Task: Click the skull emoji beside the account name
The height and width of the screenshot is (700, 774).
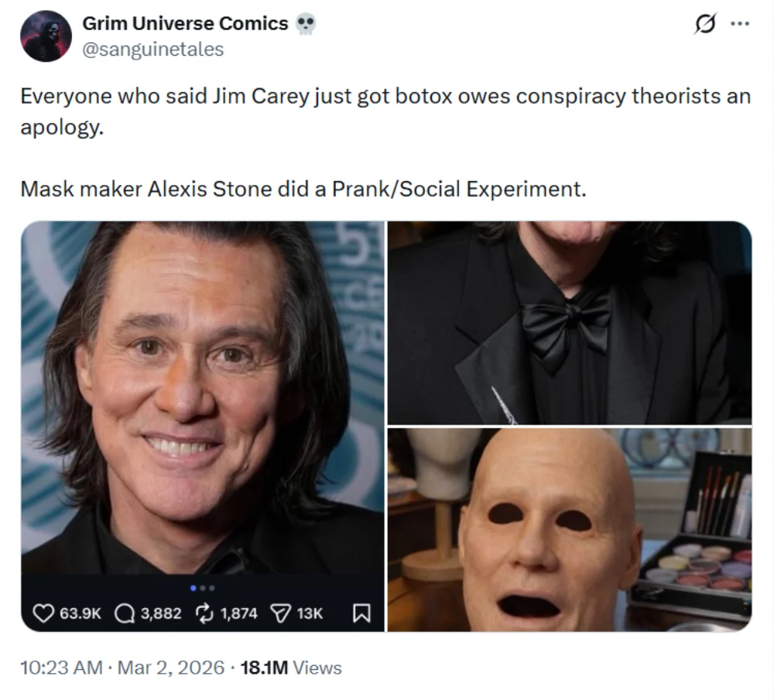Action: coord(306,24)
